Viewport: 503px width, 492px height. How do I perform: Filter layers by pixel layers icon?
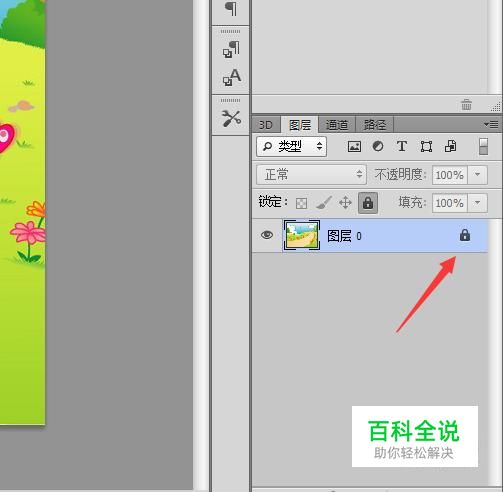(354, 146)
